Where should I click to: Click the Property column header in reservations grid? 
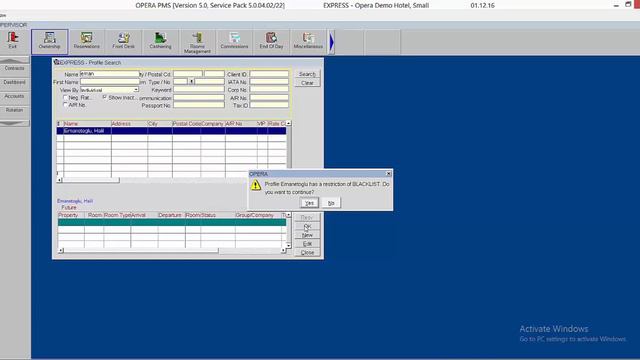click(71, 215)
